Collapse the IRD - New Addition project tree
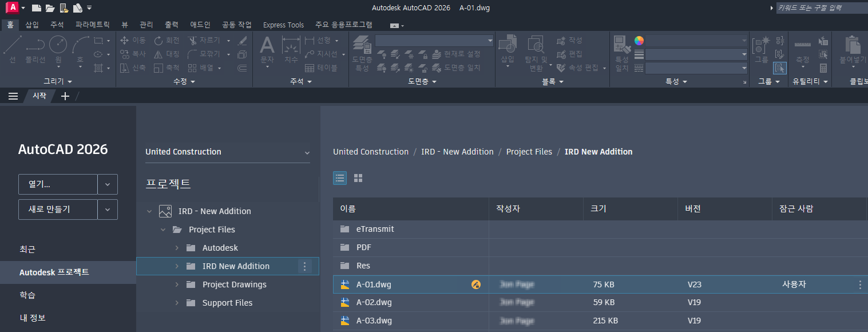This screenshot has width=868, height=332. pos(149,211)
